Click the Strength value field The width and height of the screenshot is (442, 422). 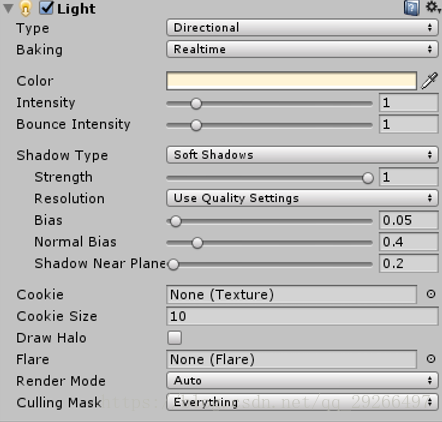point(408,177)
